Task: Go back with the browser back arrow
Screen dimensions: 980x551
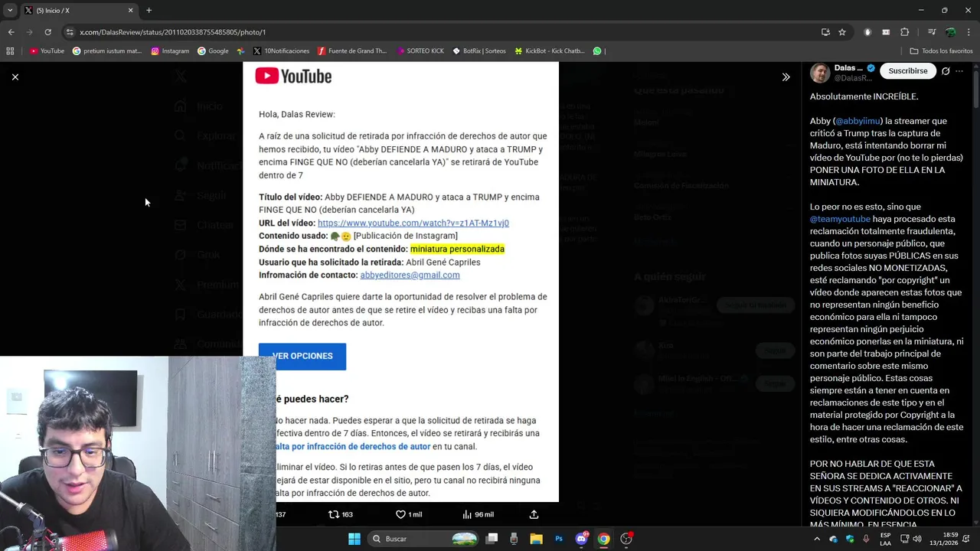Action: click(x=11, y=32)
